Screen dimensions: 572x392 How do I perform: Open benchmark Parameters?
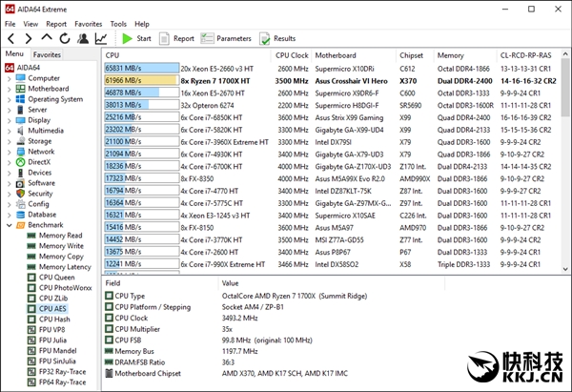[x=226, y=38]
